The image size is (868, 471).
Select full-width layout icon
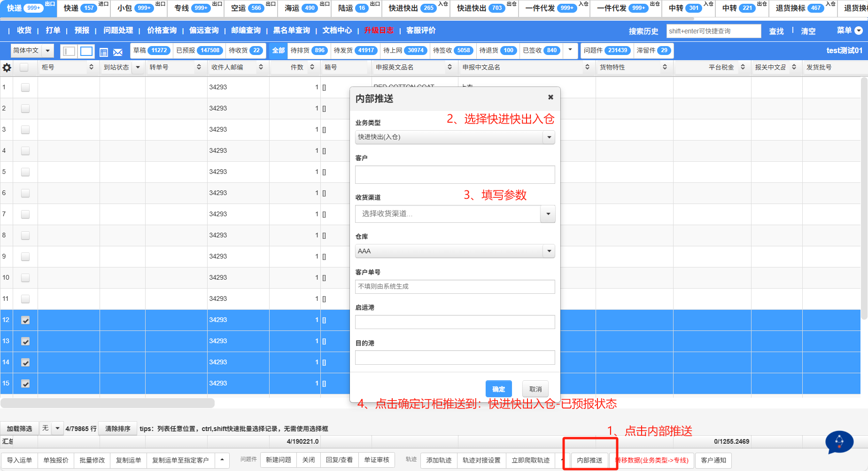click(x=86, y=51)
